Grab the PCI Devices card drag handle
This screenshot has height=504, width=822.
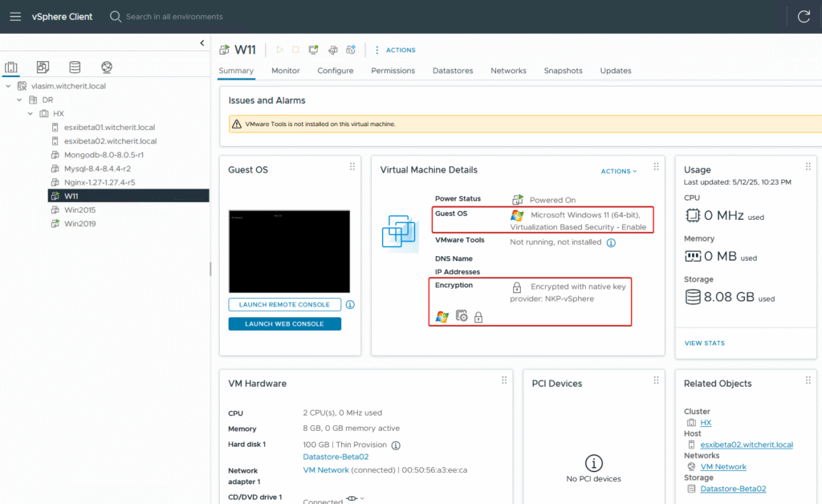(657, 380)
